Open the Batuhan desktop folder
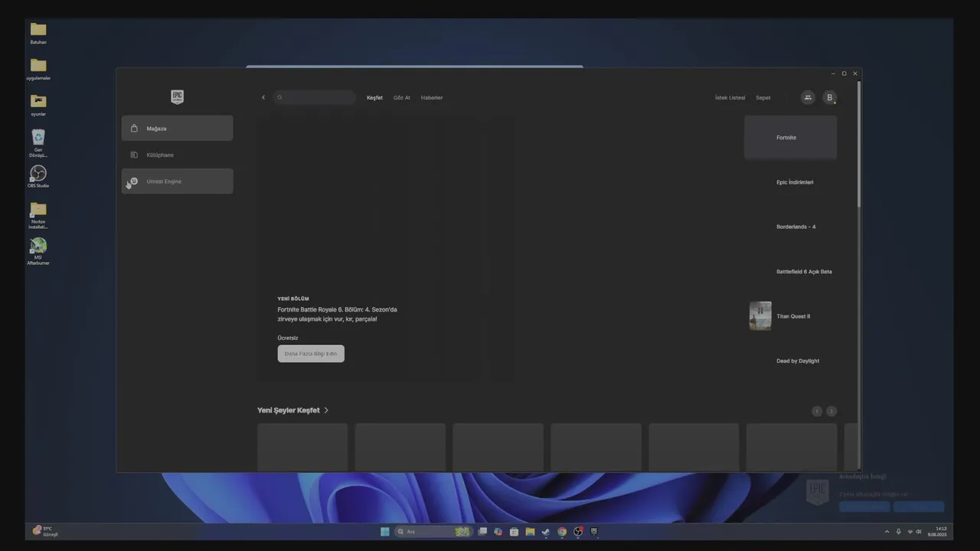980x551 pixels. point(38,33)
